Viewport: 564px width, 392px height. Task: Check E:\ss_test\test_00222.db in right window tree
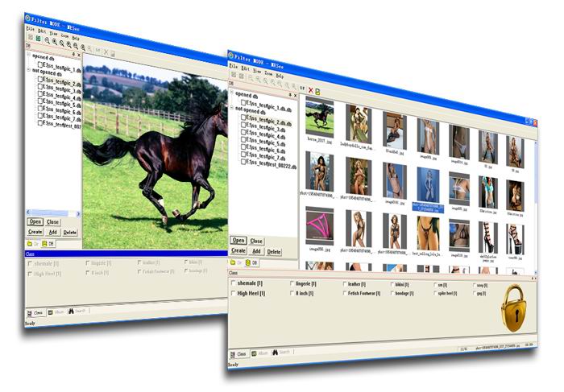(x=243, y=162)
